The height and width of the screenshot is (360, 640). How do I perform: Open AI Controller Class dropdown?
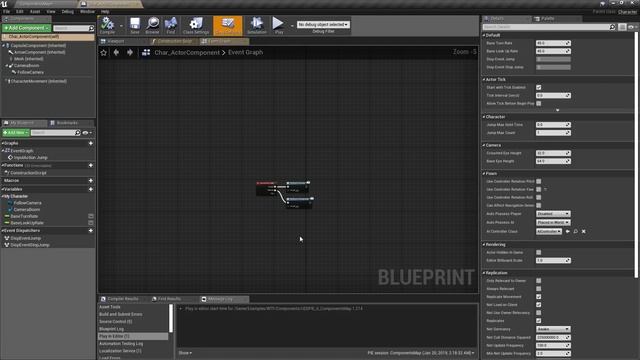pyautogui.click(x=549, y=231)
